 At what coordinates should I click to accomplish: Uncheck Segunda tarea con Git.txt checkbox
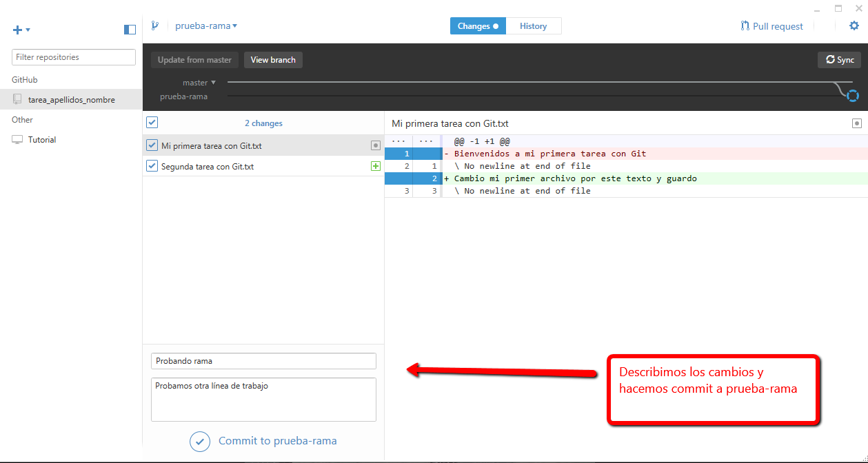152,166
